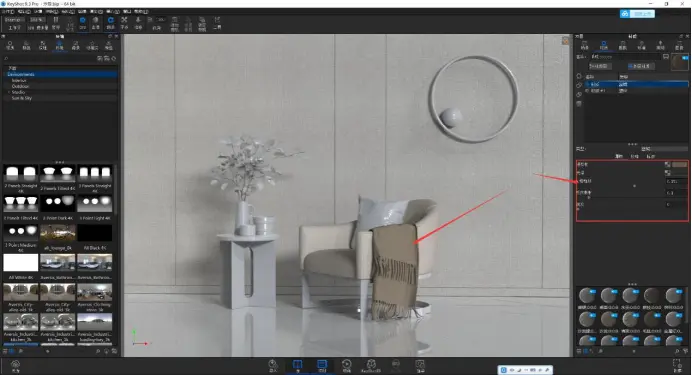Toggle the Library panel button
Image resolution: width=692 pixels, height=375 pixels.
click(297, 366)
